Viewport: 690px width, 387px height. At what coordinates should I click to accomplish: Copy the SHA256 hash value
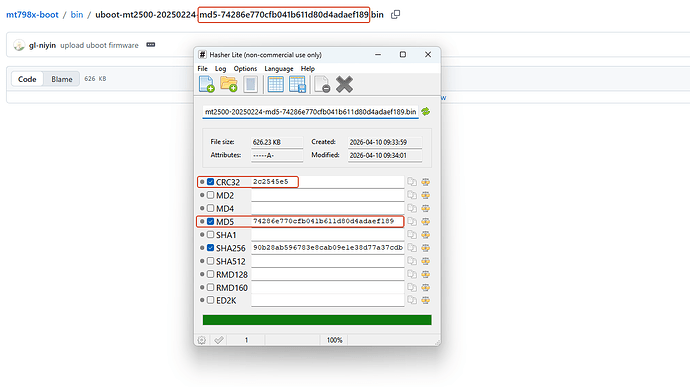(412, 248)
